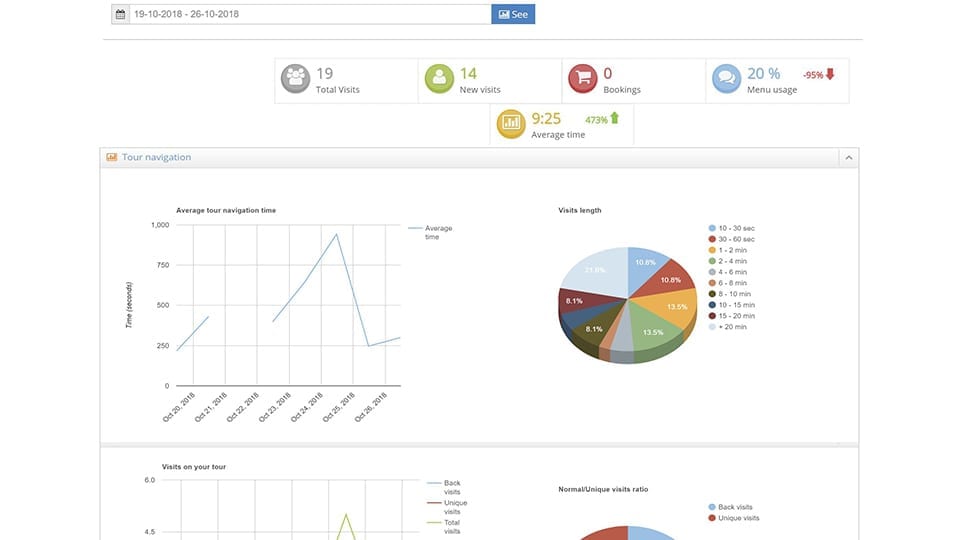Viewport: 960px width, 540px height.
Task: Click the dark red 8.1% pie slice
Action: point(582,302)
